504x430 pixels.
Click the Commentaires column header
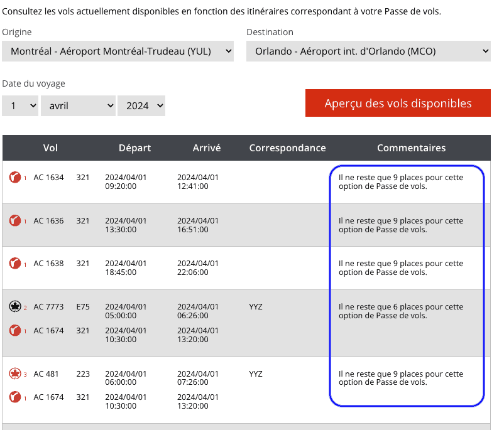click(411, 148)
